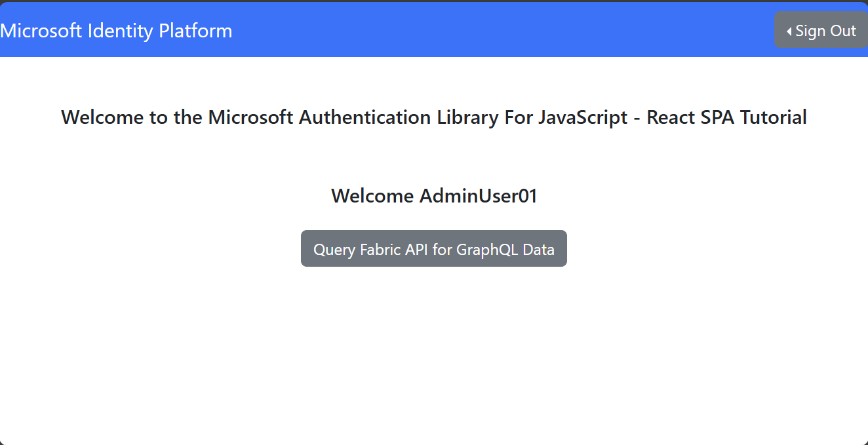868x445 pixels.
Task: Click the word Data on query button
Action: (538, 250)
